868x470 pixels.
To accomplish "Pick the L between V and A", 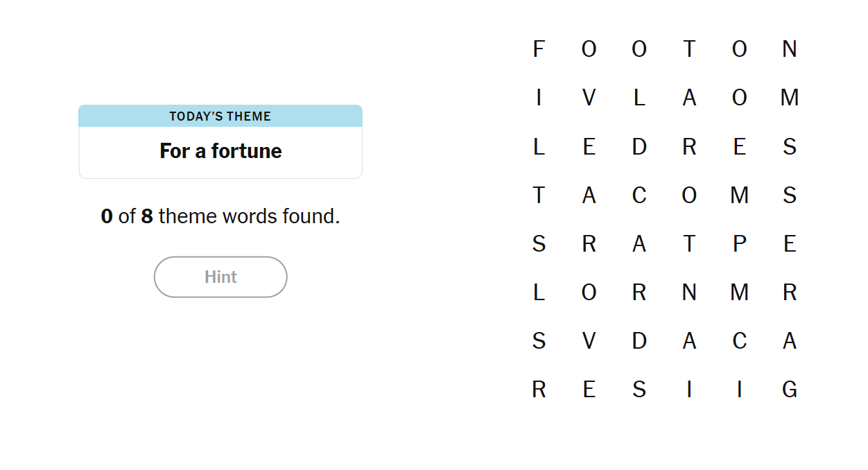I will point(639,98).
